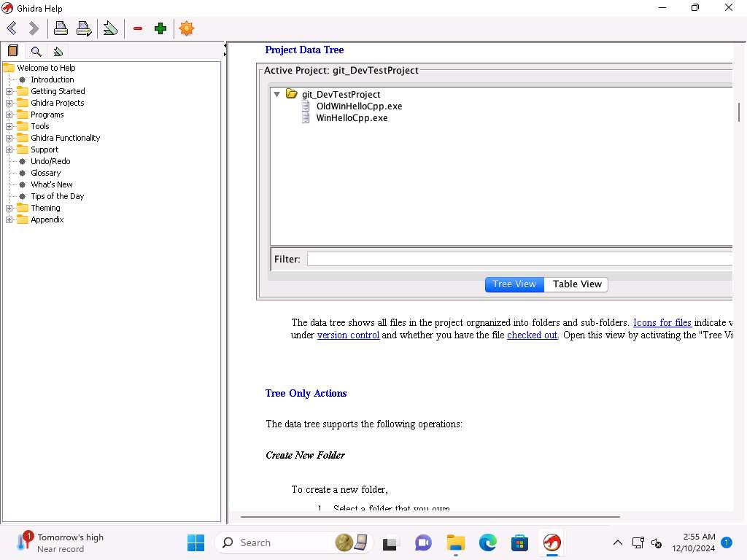Select the Tree View toggle button

click(514, 284)
